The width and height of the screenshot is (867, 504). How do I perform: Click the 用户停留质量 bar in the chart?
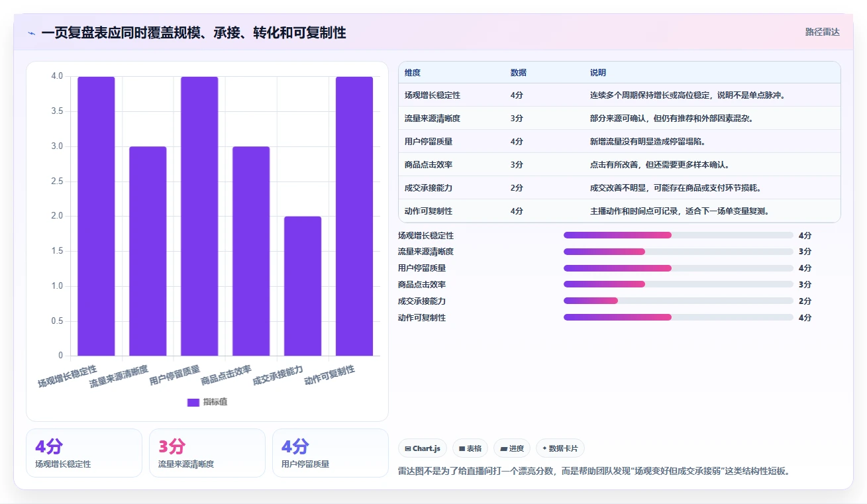(x=199, y=216)
